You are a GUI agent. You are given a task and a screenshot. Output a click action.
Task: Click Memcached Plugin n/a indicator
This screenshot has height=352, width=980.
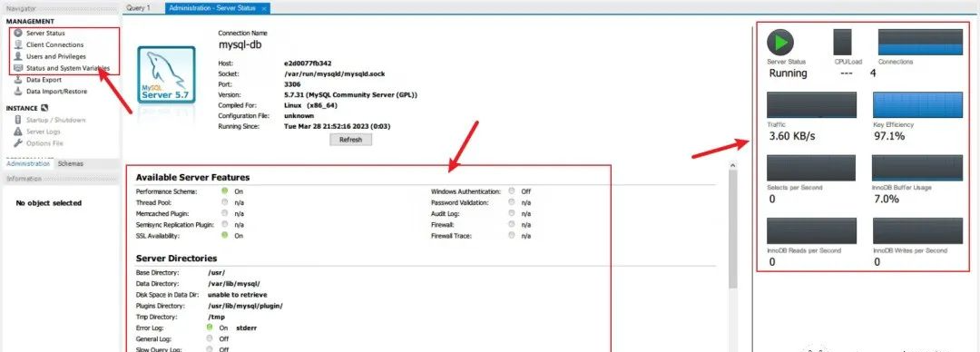224,213
